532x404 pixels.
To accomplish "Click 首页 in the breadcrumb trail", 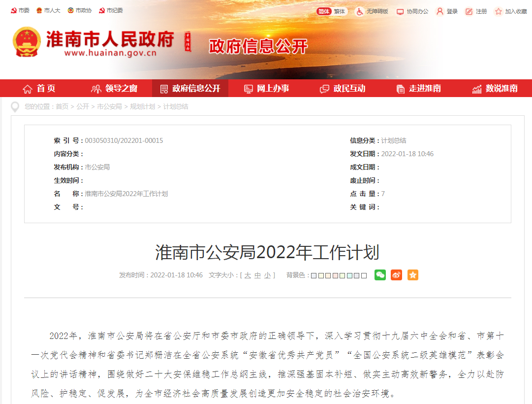I will pyautogui.click(x=62, y=106).
